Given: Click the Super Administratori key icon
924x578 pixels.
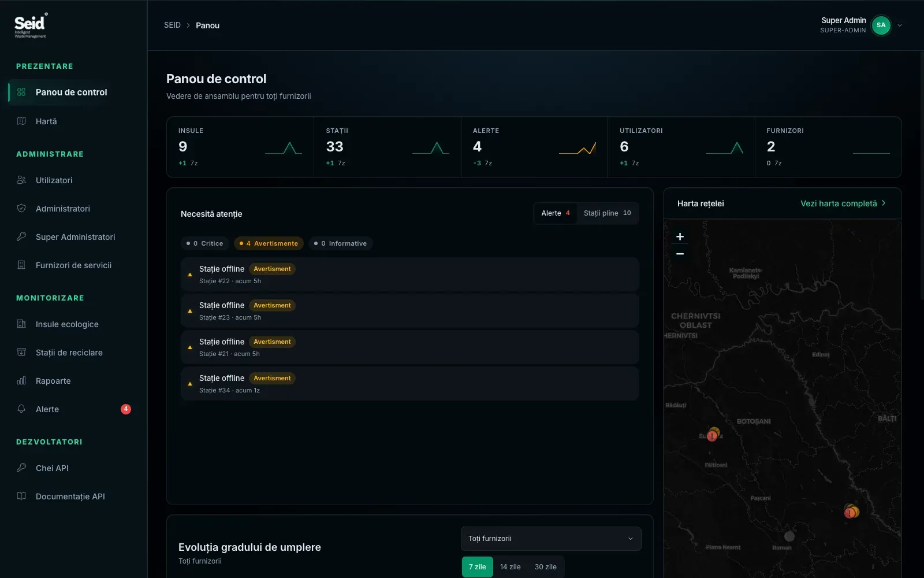Looking at the screenshot, I should tap(21, 236).
